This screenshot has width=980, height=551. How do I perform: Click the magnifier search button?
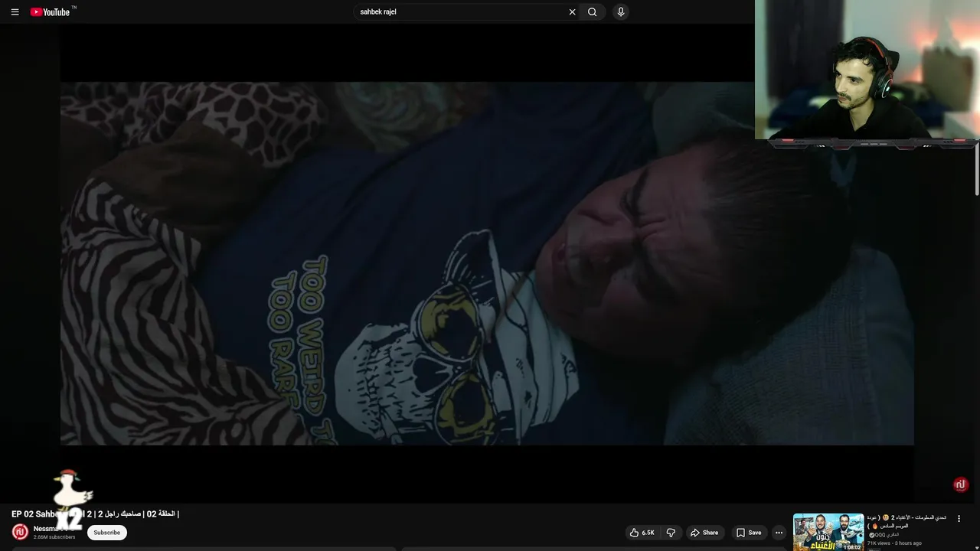pos(592,11)
